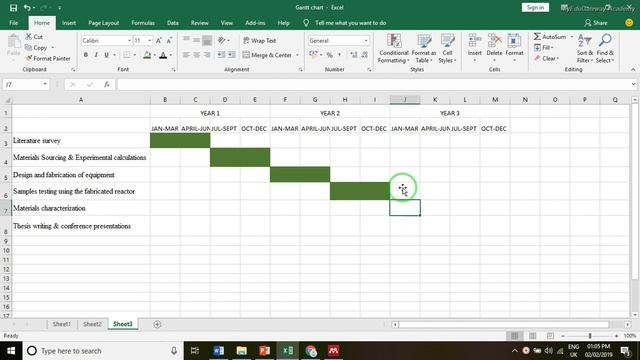Open Sort & Filter

584,49
